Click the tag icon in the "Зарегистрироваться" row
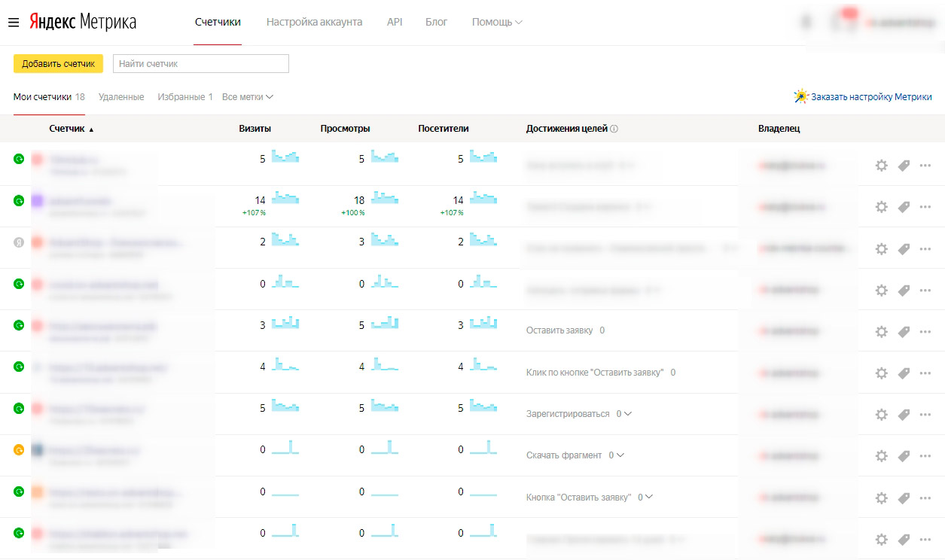Screen dimensions: 945x560 904,414
